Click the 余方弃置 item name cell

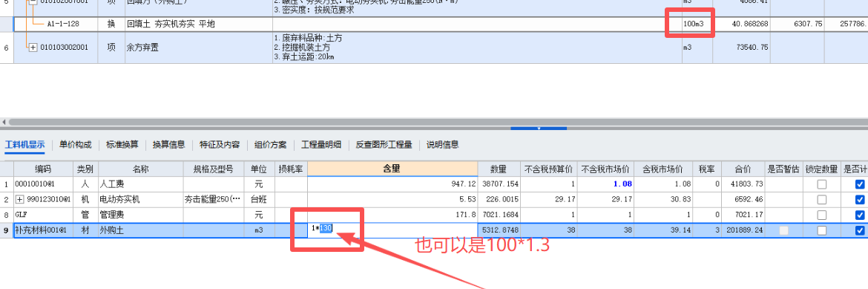pos(199,48)
